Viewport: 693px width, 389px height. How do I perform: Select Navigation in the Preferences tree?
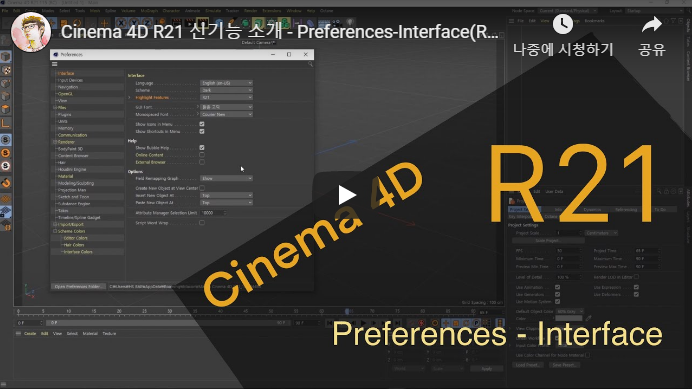[68, 87]
